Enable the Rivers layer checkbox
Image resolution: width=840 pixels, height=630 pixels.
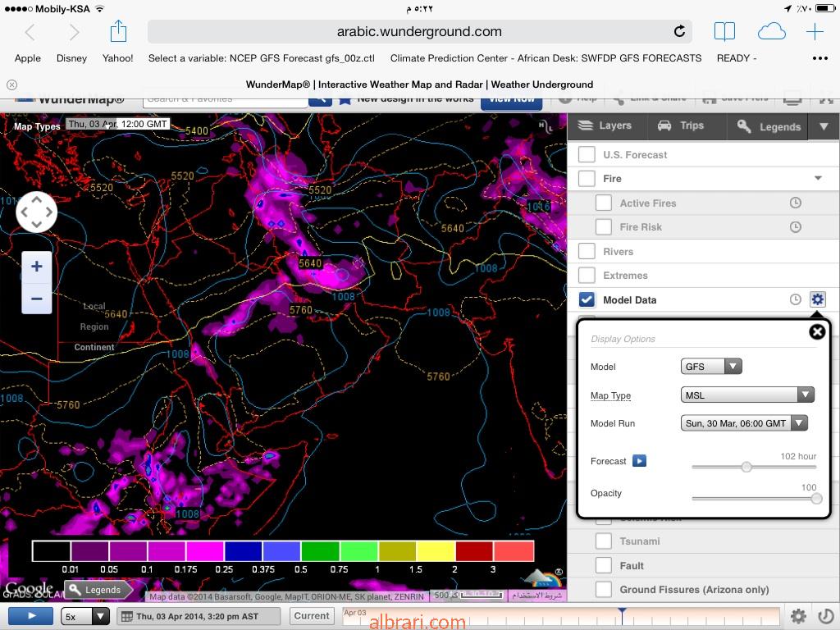point(587,251)
